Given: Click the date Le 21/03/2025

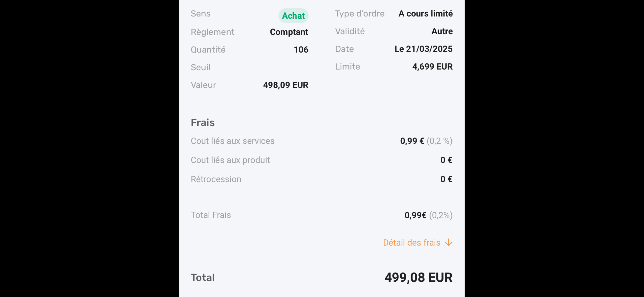Looking at the screenshot, I should [x=424, y=49].
